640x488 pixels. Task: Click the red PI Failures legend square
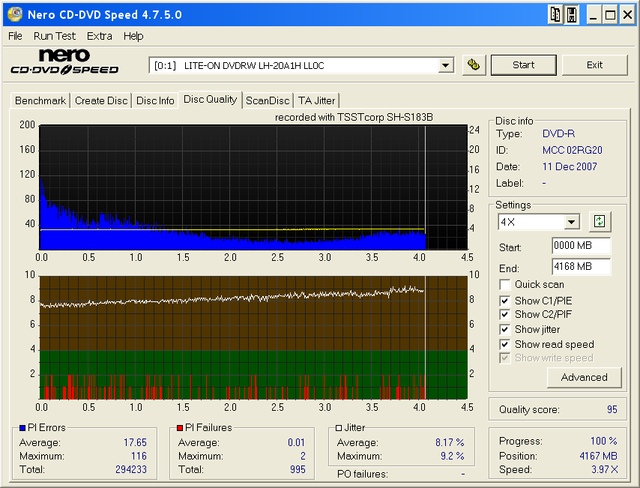click(180, 428)
